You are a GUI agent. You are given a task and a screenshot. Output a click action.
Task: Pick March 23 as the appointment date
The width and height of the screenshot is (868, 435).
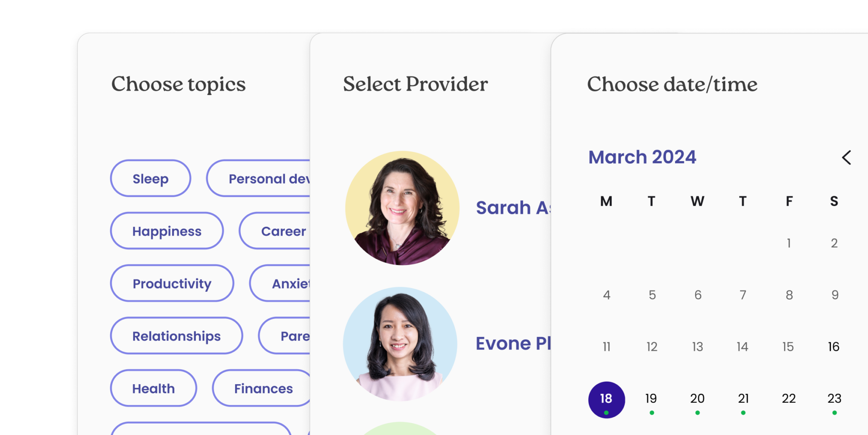pyautogui.click(x=834, y=399)
